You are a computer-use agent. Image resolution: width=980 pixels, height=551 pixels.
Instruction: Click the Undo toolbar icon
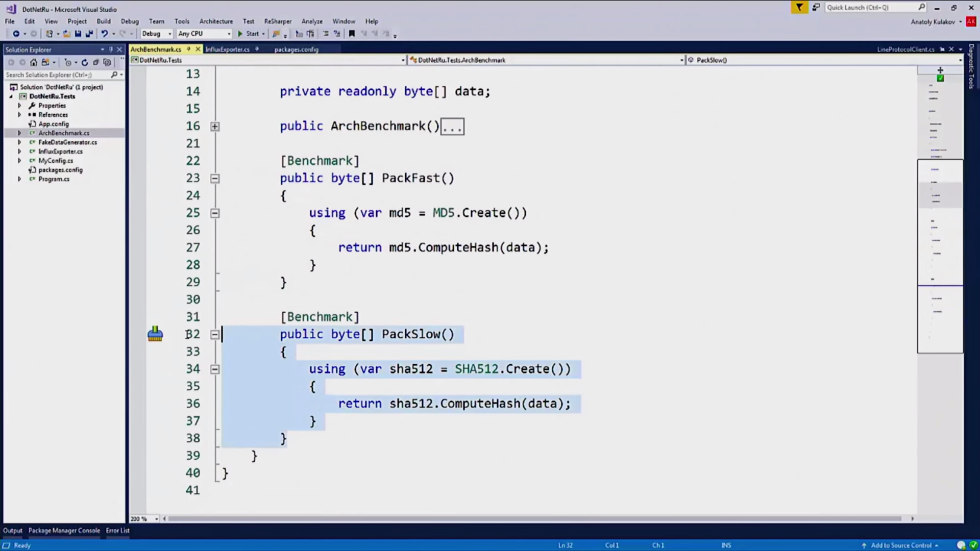point(104,34)
